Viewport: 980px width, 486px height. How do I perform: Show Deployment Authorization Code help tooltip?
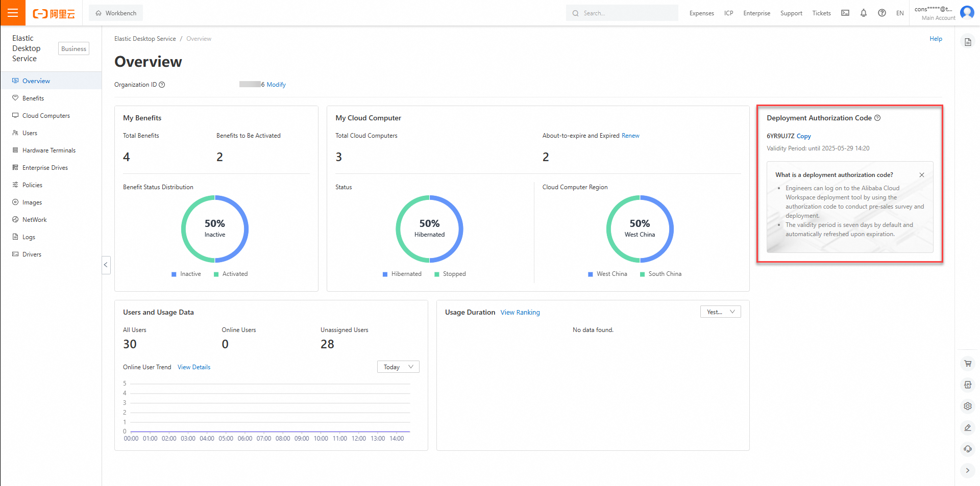877,118
